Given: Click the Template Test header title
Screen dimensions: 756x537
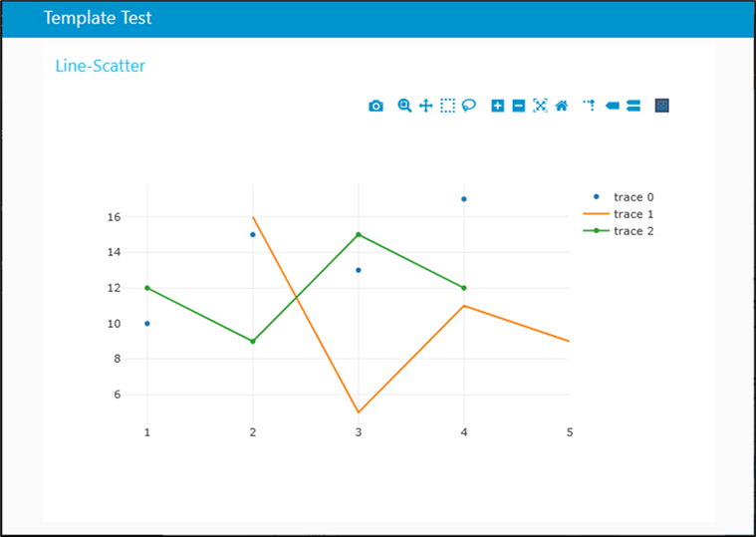Looking at the screenshot, I should (x=98, y=18).
